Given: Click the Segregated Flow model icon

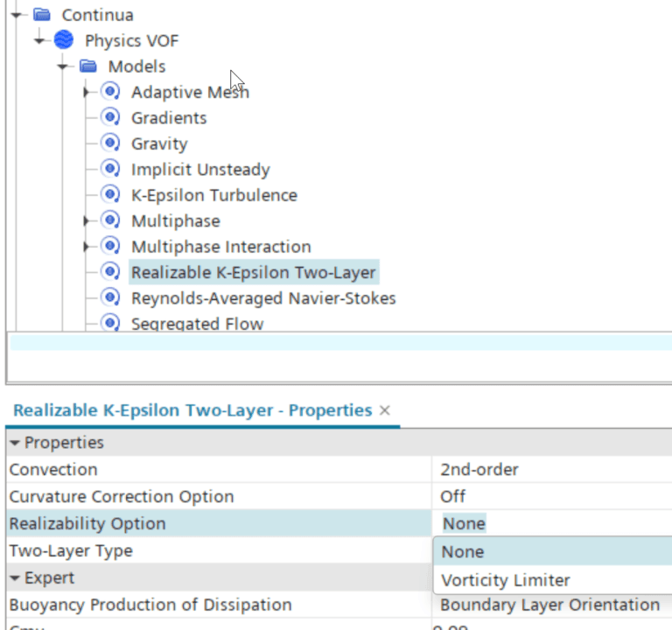Looking at the screenshot, I should tap(110, 322).
